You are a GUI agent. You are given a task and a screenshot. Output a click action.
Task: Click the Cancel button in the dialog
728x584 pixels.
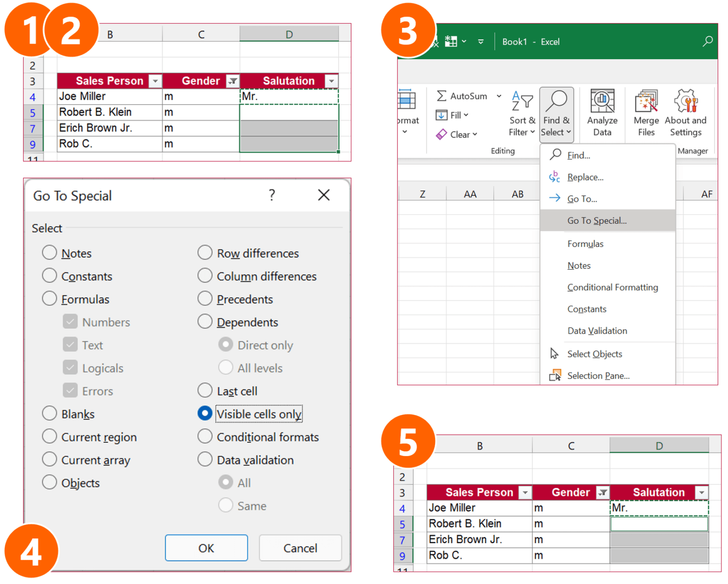300,548
